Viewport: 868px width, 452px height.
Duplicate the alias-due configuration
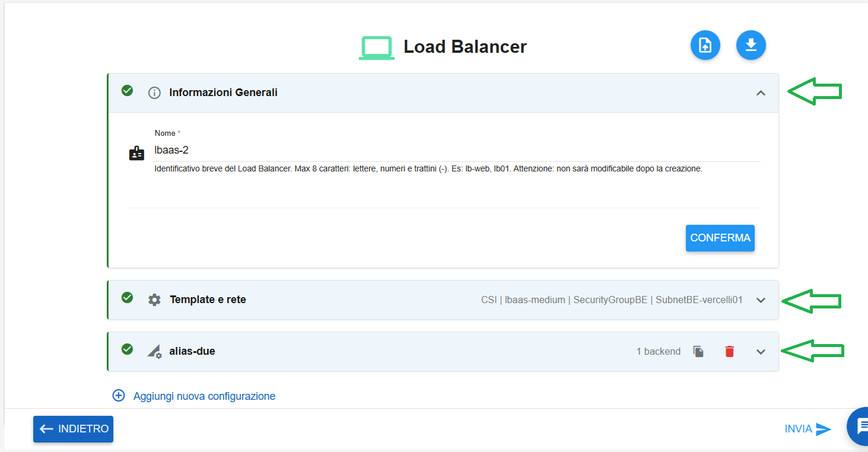tap(699, 351)
